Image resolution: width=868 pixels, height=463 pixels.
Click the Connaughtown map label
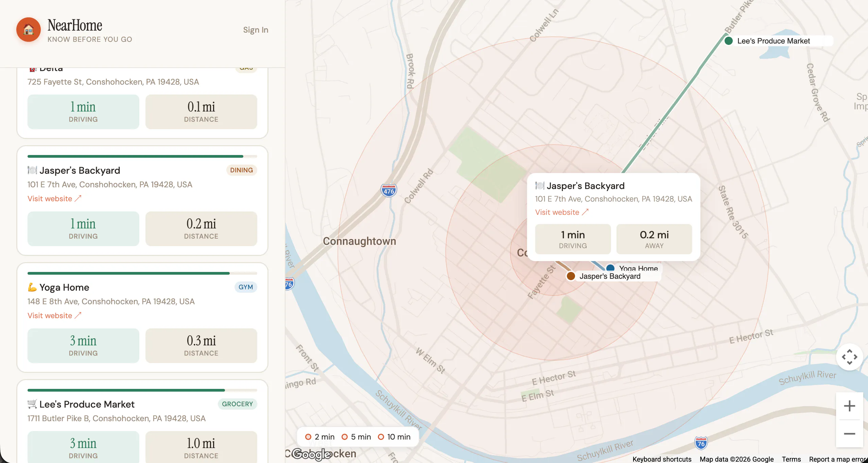359,241
